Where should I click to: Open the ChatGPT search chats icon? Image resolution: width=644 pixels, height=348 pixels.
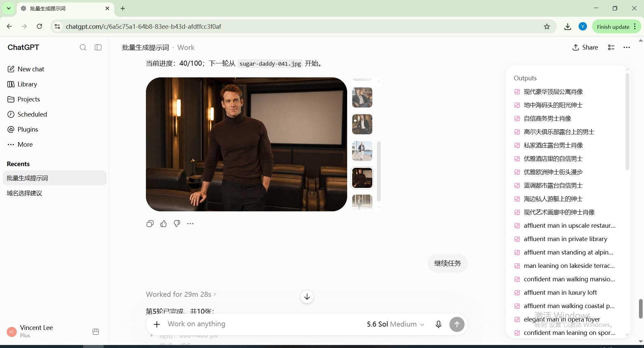click(83, 48)
